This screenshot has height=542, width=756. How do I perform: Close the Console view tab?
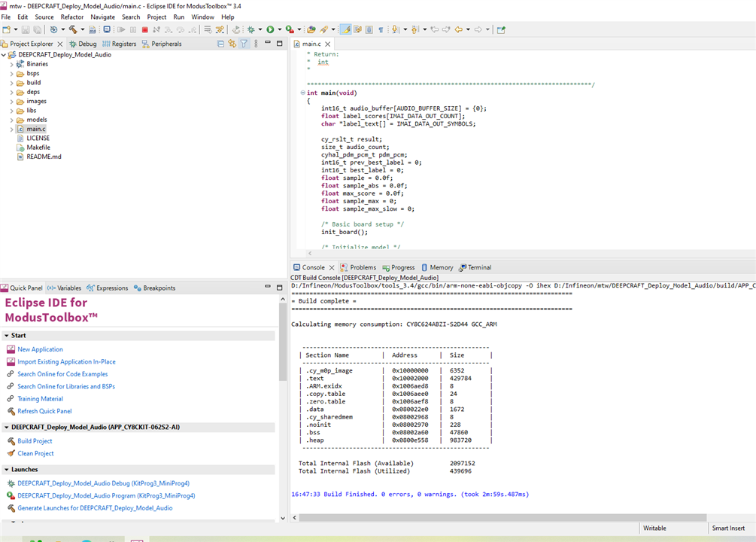pos(332,267)
